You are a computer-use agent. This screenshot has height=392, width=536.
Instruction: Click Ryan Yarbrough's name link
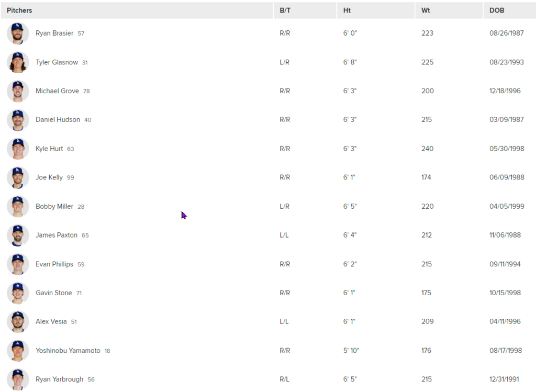(x=60, y=379)
